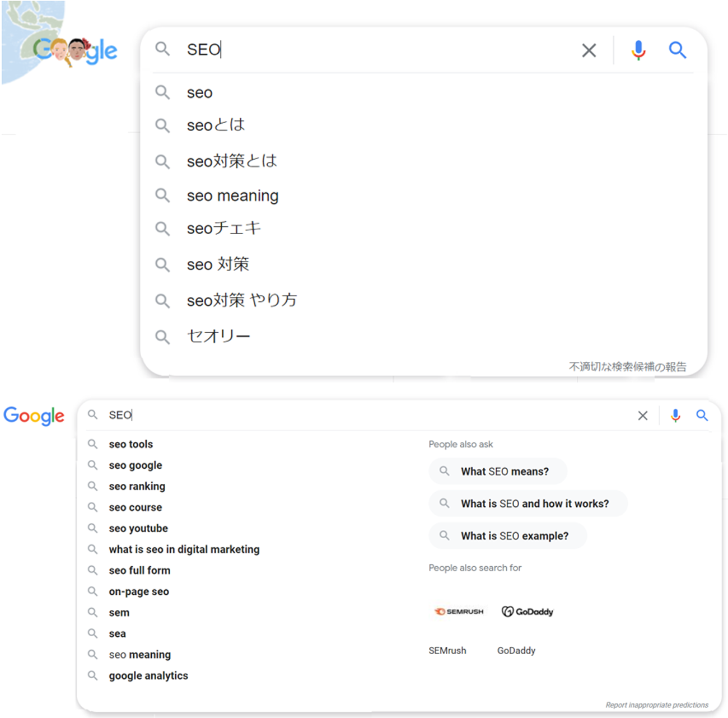Select the 'what is seo in digital marketing' suggestion
The image size is (728, 718).
click(184, 549)
